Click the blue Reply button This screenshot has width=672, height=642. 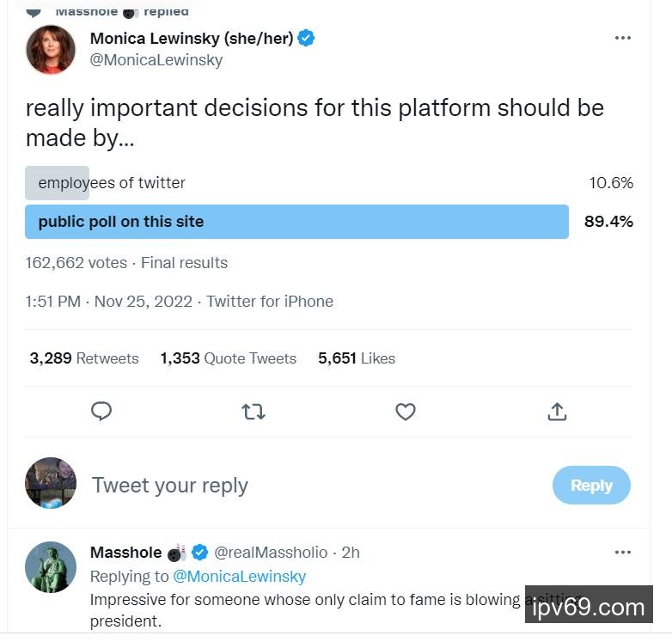coord(591,486)
